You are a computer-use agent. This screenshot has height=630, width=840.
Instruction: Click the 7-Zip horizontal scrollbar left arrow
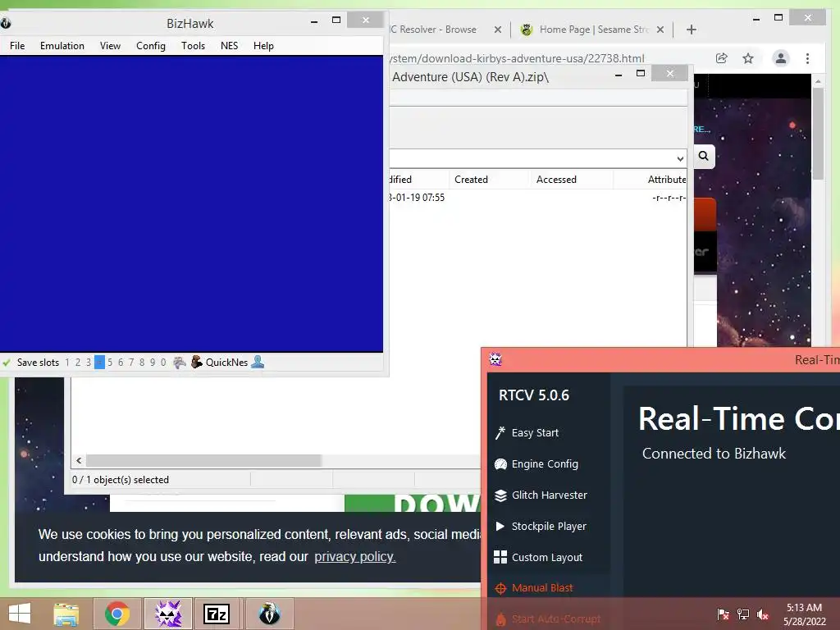pyautogui.click(x=79, y=461)
